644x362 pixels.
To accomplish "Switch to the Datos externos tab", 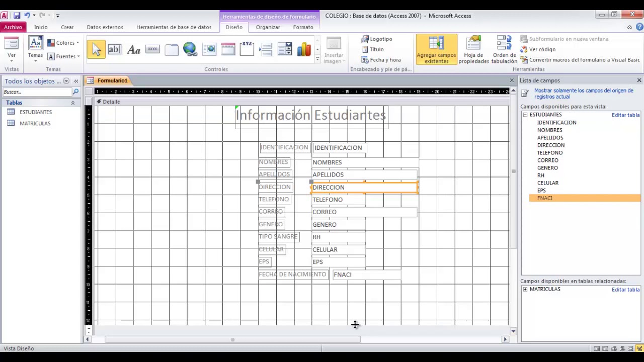I will click(105, 27).
